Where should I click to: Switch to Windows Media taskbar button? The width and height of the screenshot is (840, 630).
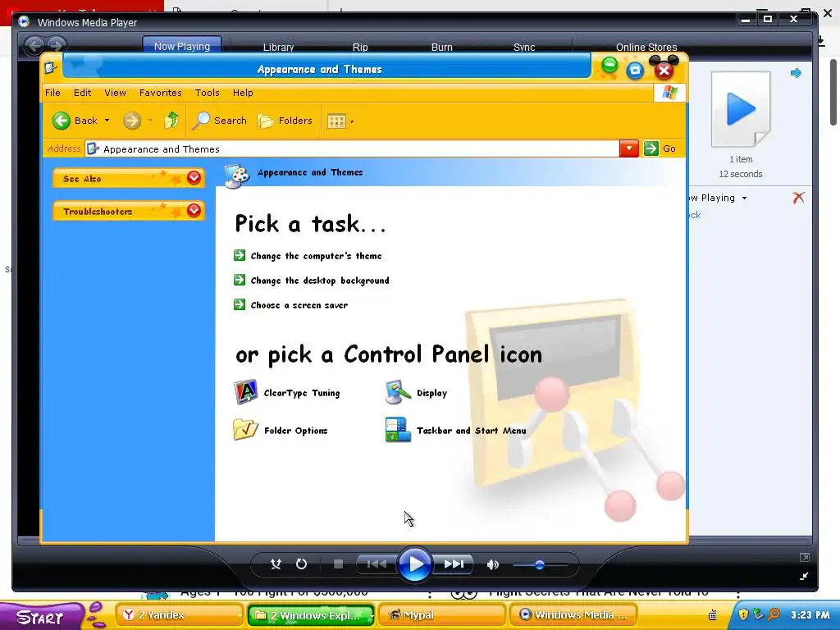coord(573,615)
